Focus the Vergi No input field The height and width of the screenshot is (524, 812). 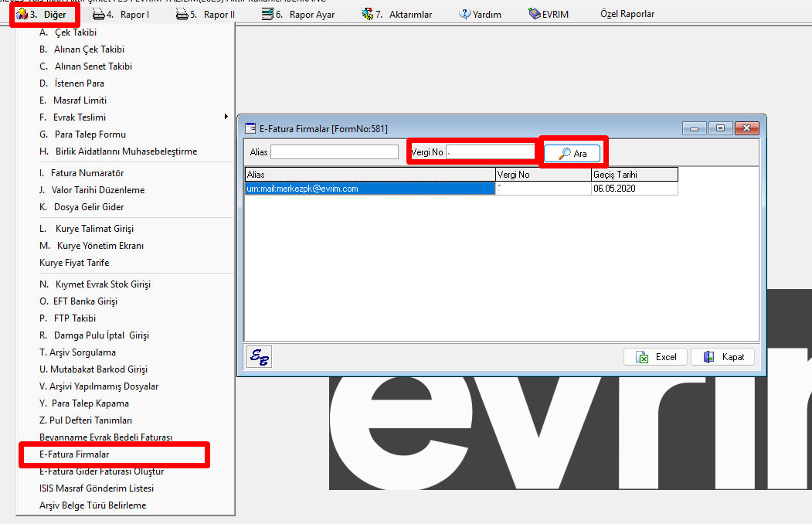491,151
